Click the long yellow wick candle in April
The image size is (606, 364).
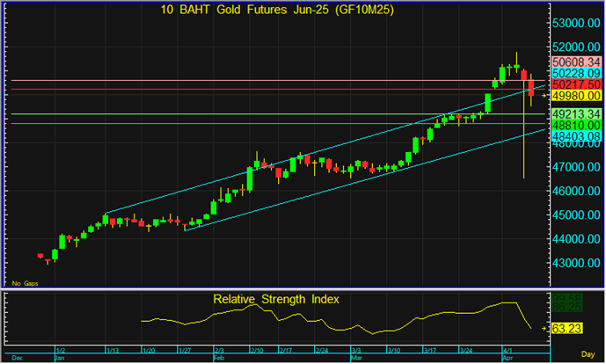pyautogui.click(x=523, y=141)
